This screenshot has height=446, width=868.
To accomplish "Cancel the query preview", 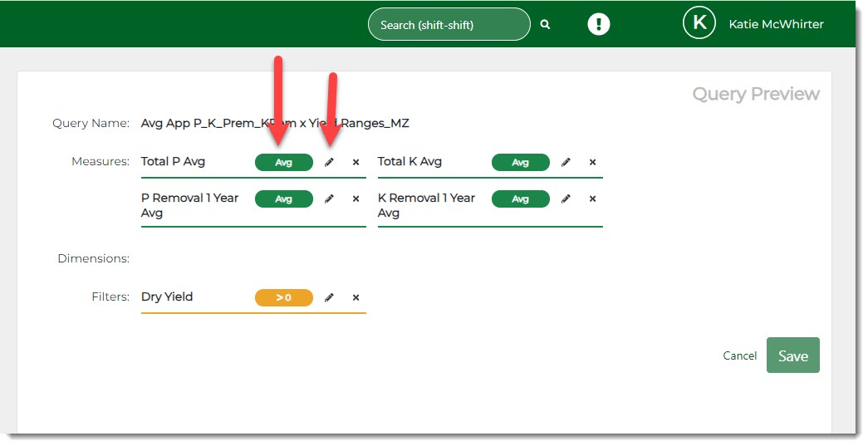I will (739, 355).
